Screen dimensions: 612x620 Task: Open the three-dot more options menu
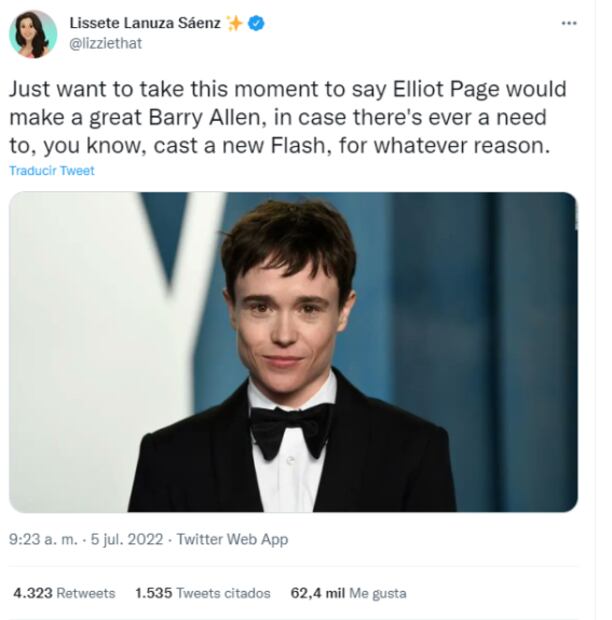coord(569,23)
